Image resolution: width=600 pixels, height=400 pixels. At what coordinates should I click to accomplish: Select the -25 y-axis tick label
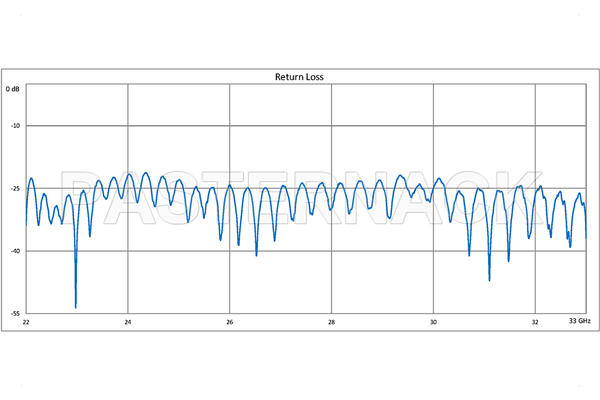click(14, 189)
